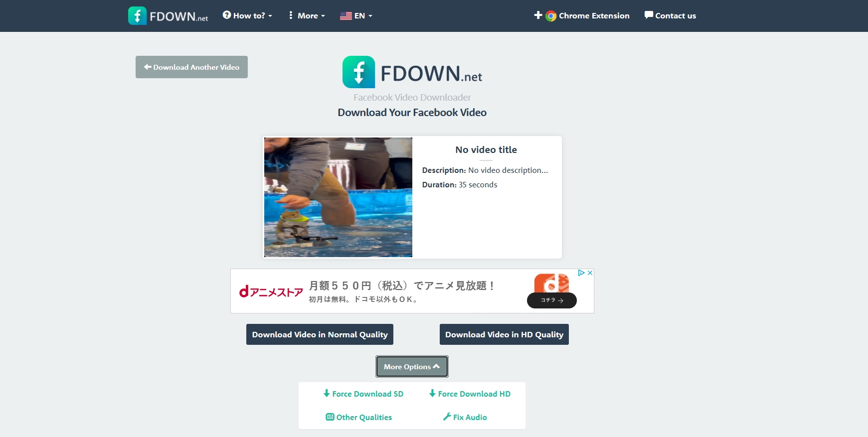Click Force Download HD link

[x=470, y=394]
